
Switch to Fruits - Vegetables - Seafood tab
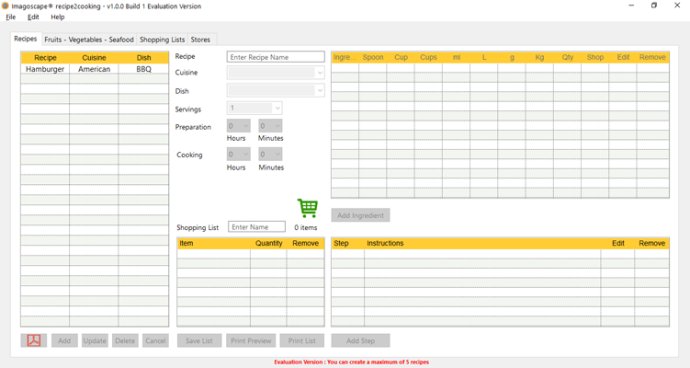89,40
